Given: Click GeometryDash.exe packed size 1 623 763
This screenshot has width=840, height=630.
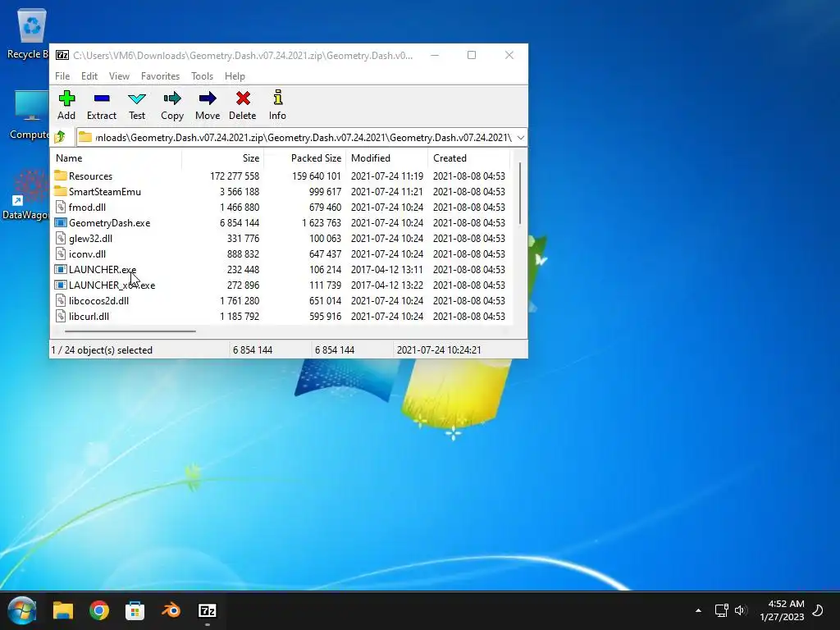Looking at the screenshot, I should (x=322, y=222).
